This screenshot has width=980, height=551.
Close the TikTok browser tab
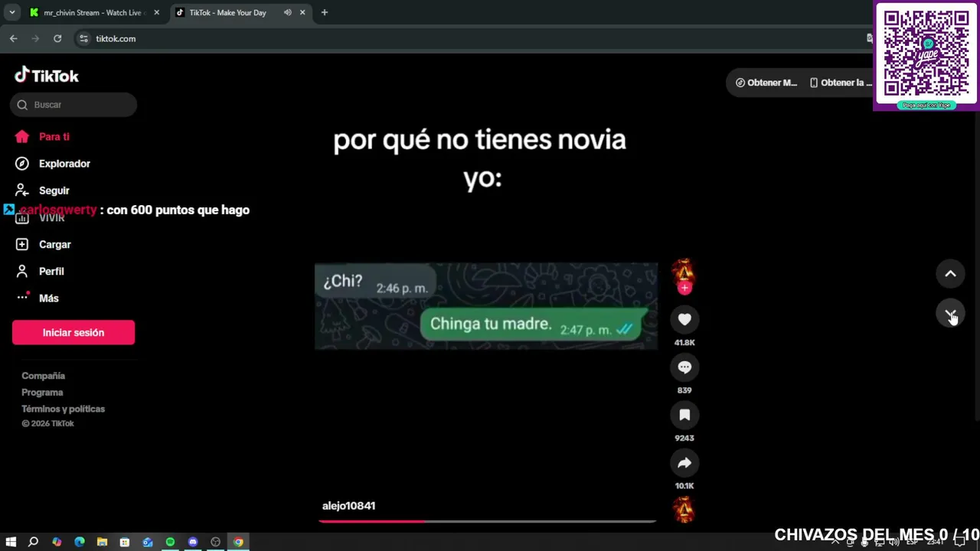(302, 12)
